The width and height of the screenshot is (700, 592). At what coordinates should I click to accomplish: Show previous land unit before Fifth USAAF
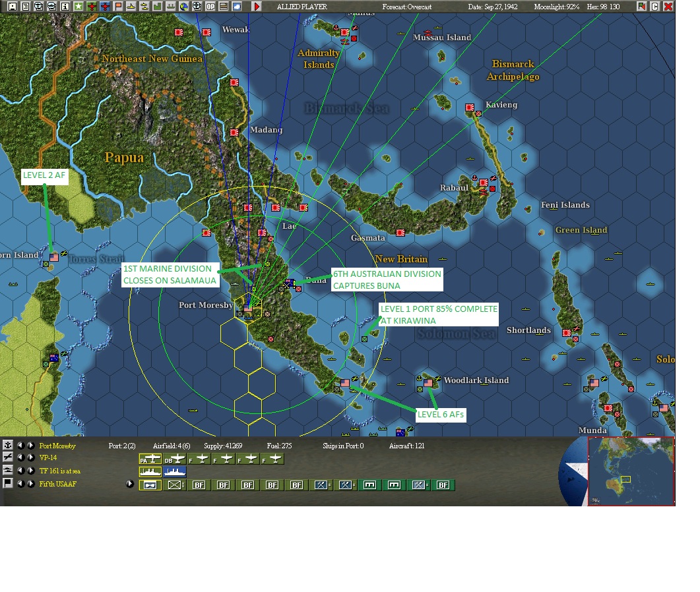pos(20,484)
